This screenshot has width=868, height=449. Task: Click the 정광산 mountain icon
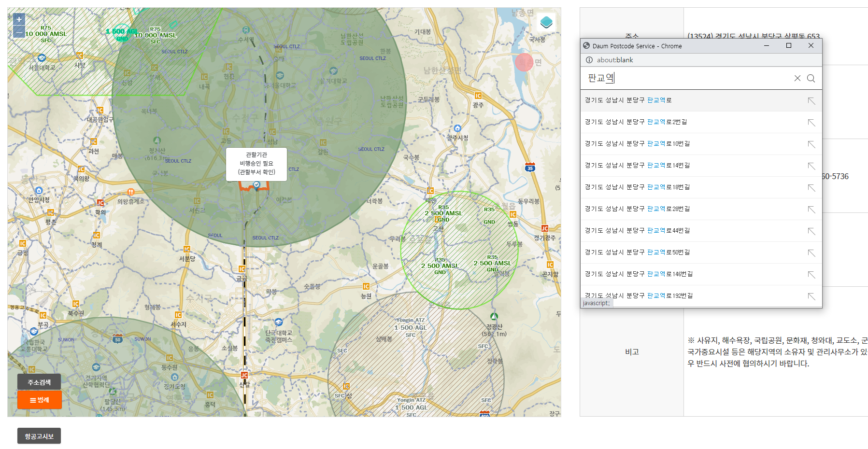click(x=494, y=317)
